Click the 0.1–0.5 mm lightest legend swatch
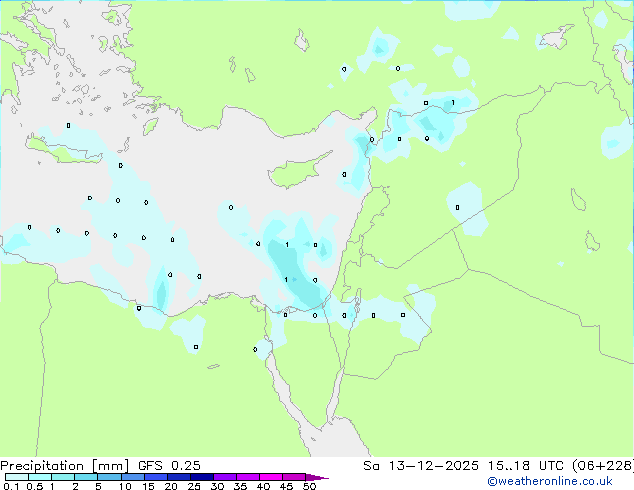Image resolution: width=634 pixels, height=490 pixels. coord(17,477)
